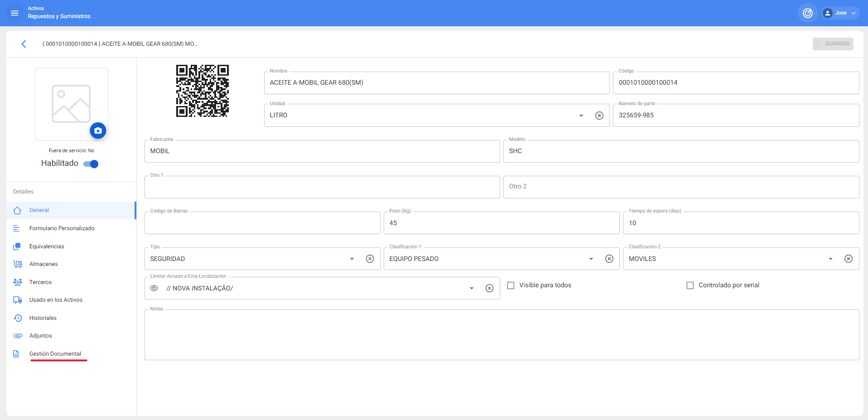Viewport: 868px width, 420px height.
Task: Open Historiales in the sidebar
Action: click(43, 318)
